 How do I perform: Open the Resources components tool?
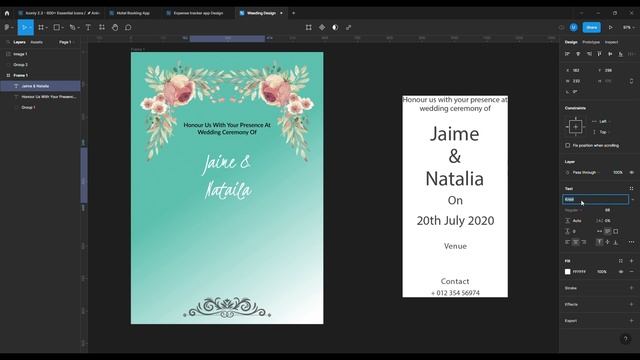(102, 27)
